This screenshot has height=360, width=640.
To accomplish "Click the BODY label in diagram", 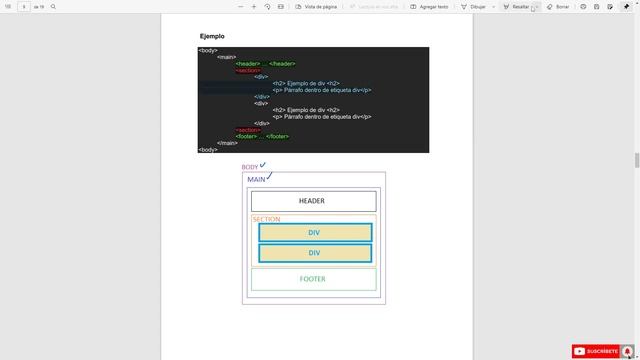I will (250, 167).
